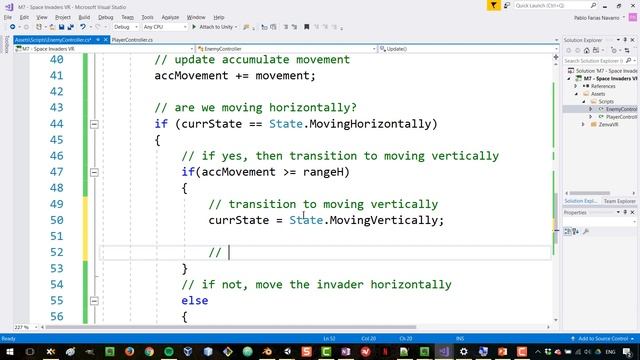Click the Save file toolbar icon

point(61,27)
